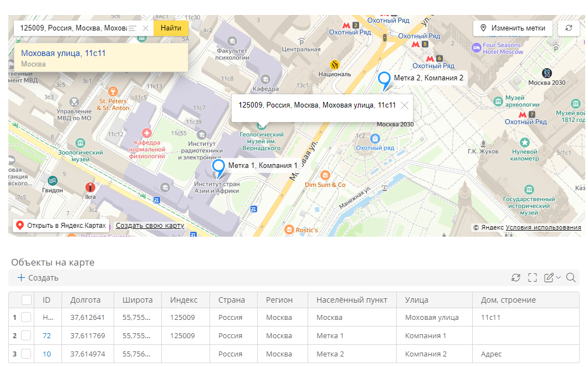This screenshot has height=367, width=588.
Task: Open ID 72 link in table
Action: (47, 336)
